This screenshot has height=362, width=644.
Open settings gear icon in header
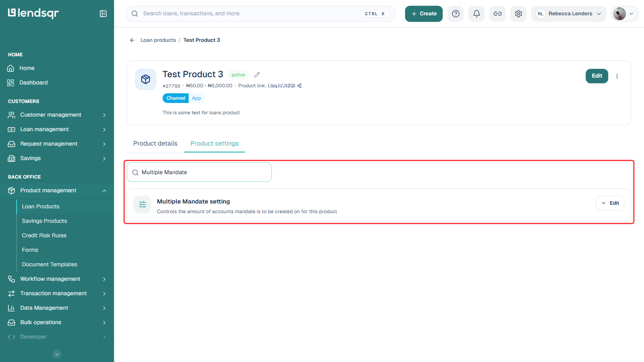[518, 14]
